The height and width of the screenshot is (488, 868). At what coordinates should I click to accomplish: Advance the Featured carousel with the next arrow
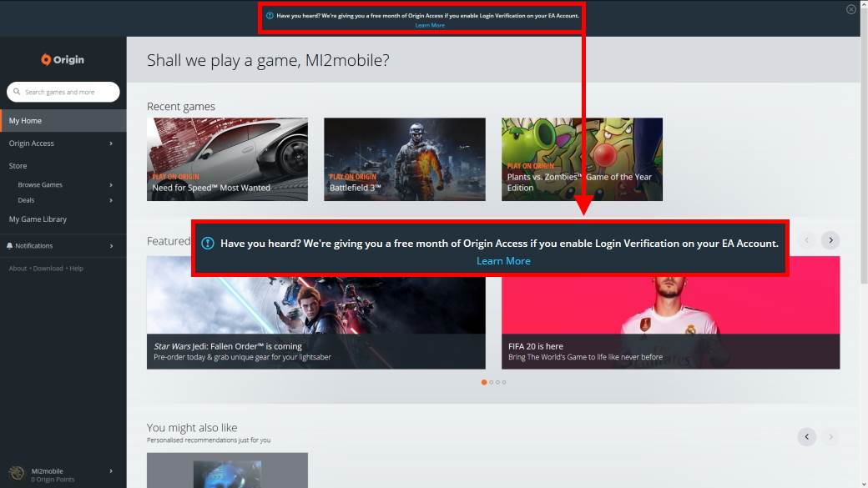tap(830, 240)
